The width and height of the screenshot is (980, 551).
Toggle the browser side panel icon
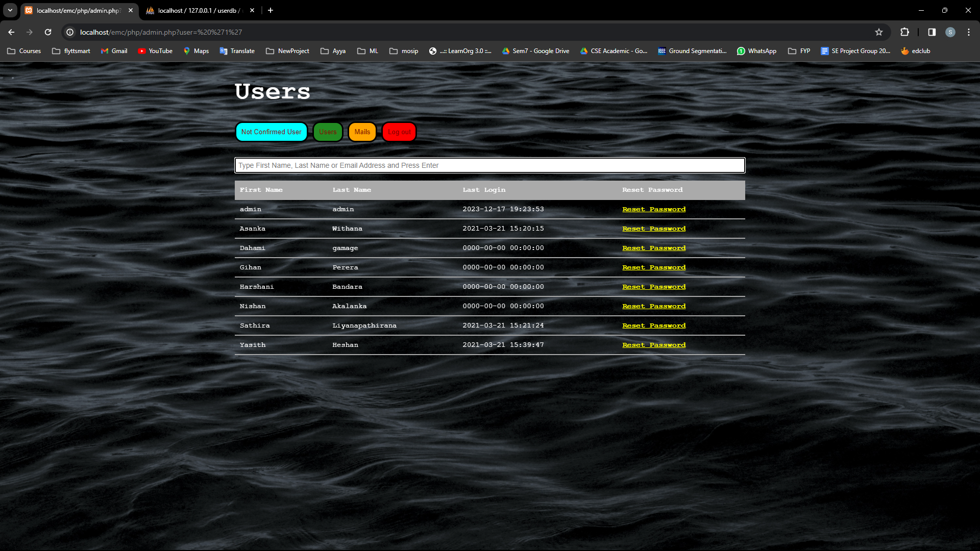932,32
